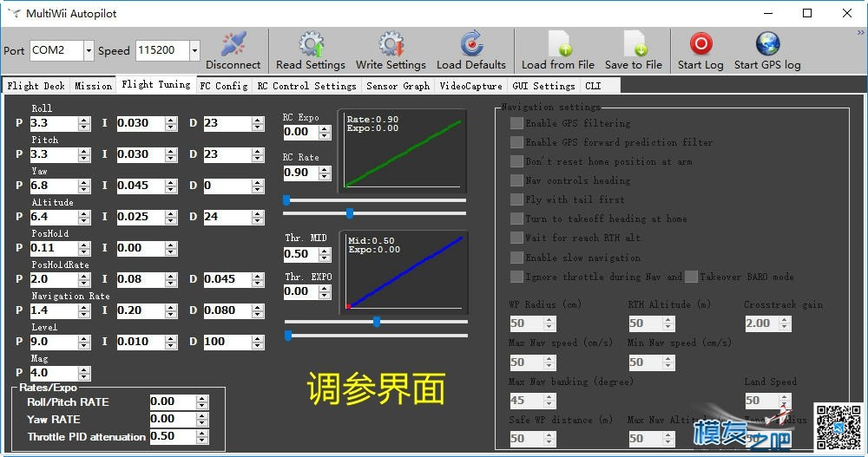The width and height of the screenshot is (868, 457).
Task: Click the Altitude P stepper arrows
Action: coord(84,217)
